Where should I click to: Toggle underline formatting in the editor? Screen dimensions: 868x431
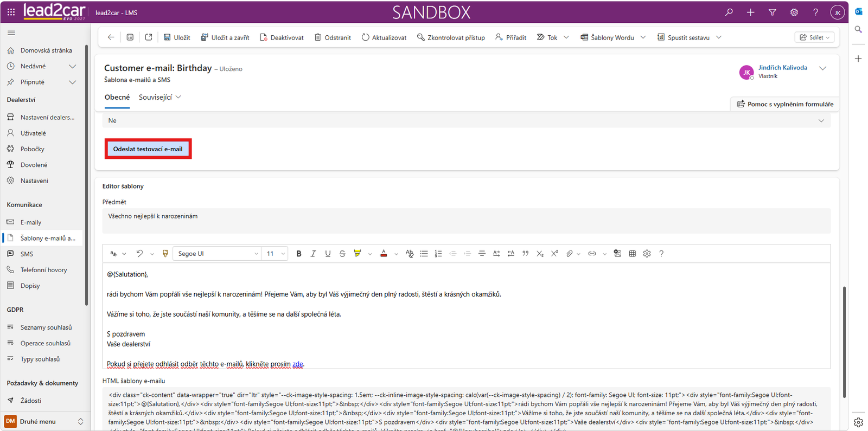(328, 254)
